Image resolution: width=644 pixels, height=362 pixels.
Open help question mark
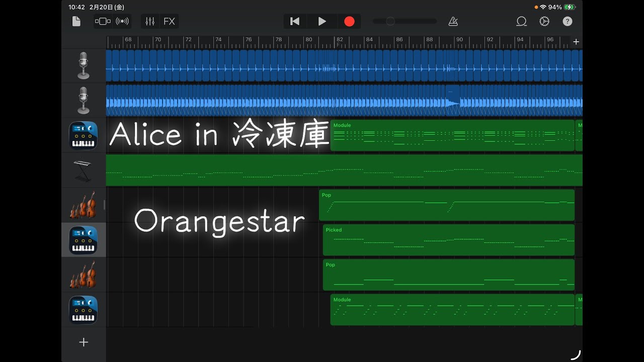click(568, 21)
